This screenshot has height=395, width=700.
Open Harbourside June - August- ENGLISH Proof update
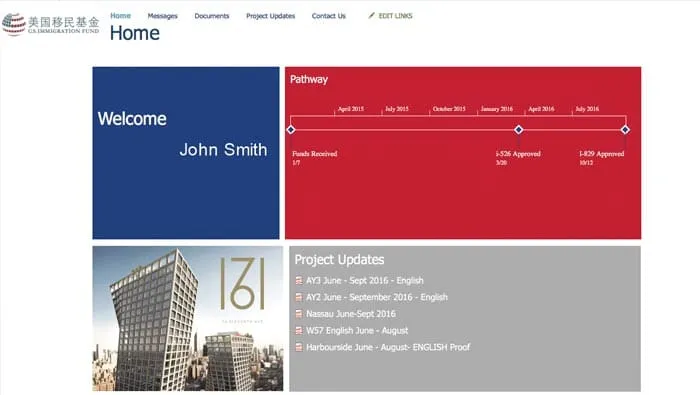pyautogui.click(x=388, y=347)
